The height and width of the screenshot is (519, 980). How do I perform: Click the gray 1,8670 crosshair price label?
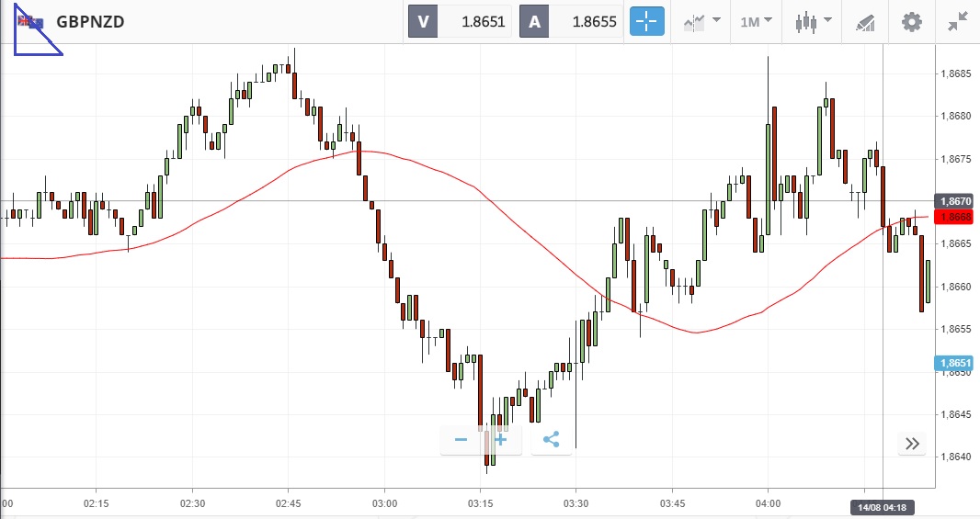click(x=955, y=200)
